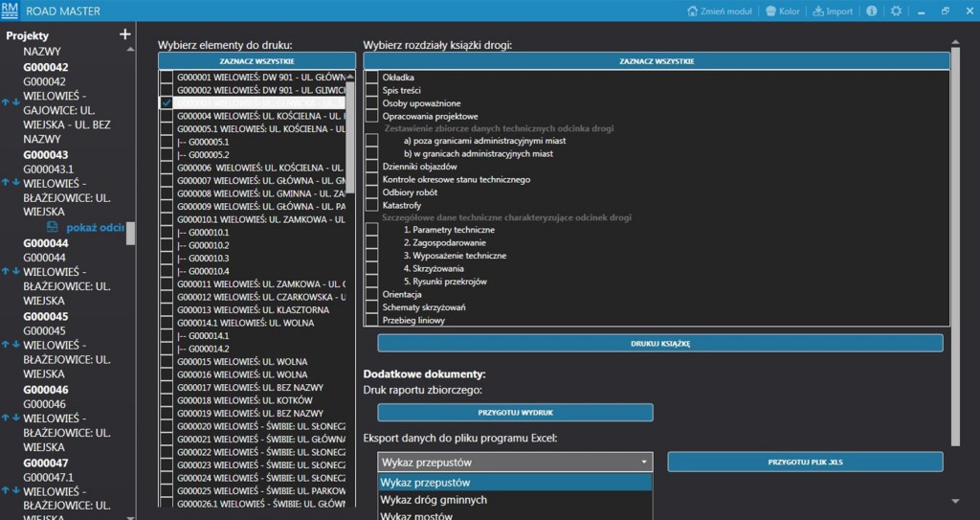This screenshot has height=520, width=980.
Task: Open the Wykaz przepustów Excel export combo box
Action: click(515, 463)
